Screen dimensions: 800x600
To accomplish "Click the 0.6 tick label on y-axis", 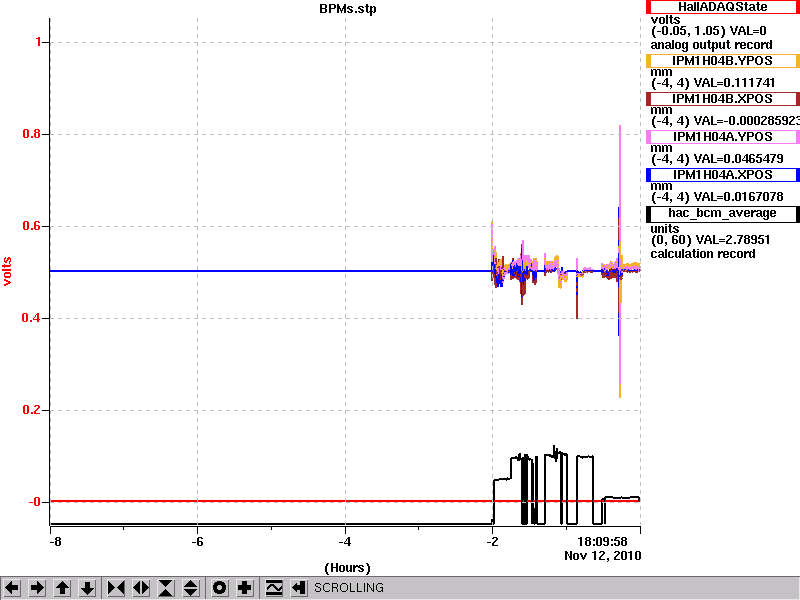I will tap(32, 226).
